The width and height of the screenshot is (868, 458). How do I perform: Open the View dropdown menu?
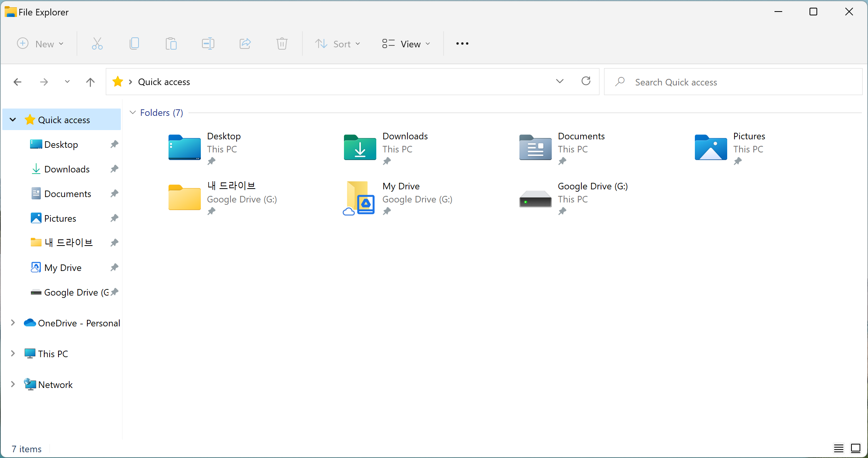click(406, 43)
